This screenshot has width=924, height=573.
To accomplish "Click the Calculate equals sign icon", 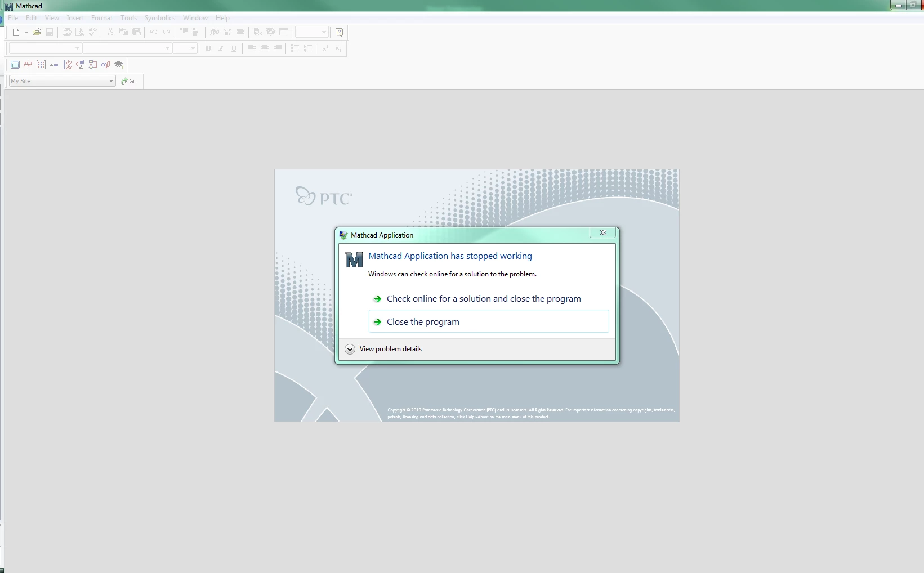I will pyautogui.click(x=240, y=32).
